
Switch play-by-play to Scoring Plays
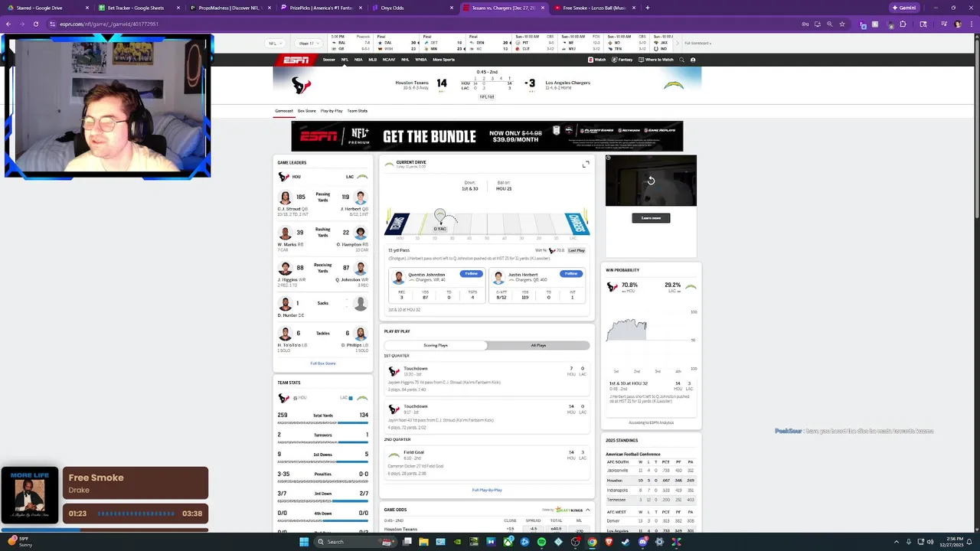click(x=436, y=345)
